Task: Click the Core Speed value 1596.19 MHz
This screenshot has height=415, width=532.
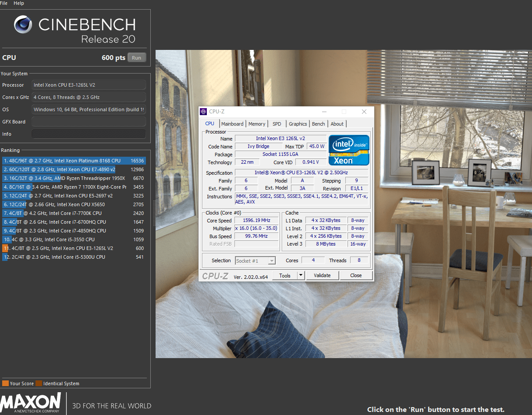Action: [x=257, y=221]
